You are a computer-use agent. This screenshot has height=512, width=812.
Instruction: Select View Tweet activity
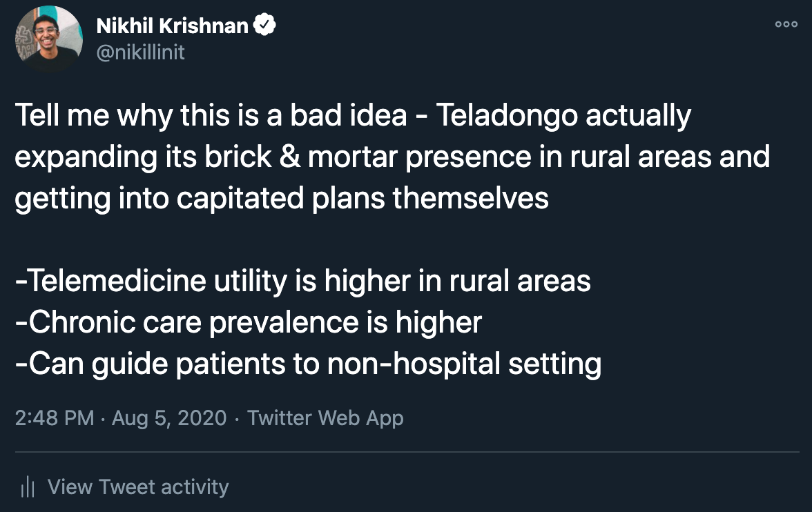(138, 486)
